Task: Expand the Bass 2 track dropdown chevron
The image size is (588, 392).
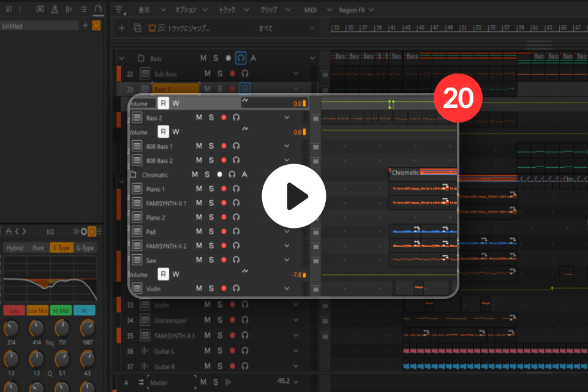Action: tap(287, 118)
